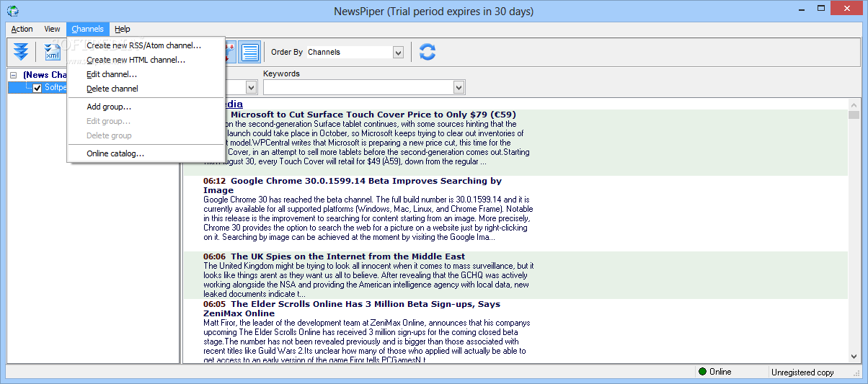Click the Elder Scrolls article summary text
868x384 pixels.
tap(366, 341)
